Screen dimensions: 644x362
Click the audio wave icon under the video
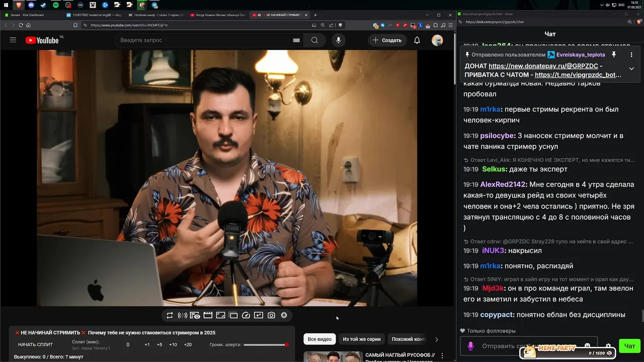[182, 315]
